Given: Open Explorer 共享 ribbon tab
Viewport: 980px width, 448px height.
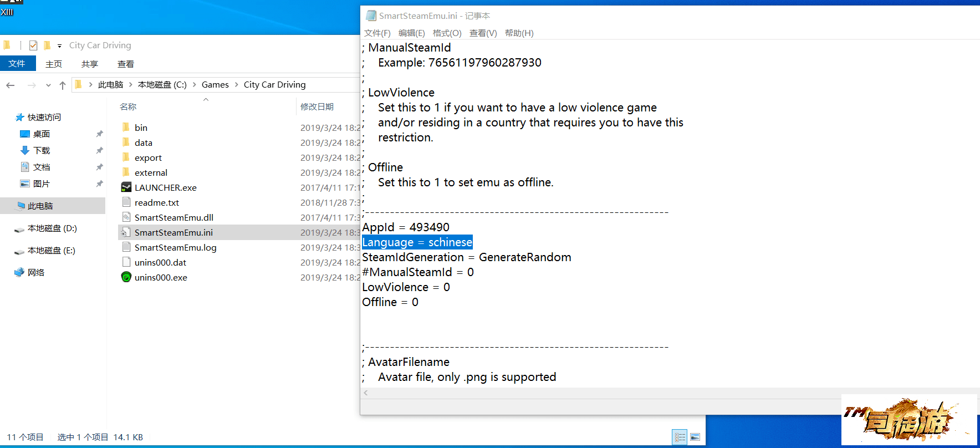Looking at the screenshot, I should (90, 64).
